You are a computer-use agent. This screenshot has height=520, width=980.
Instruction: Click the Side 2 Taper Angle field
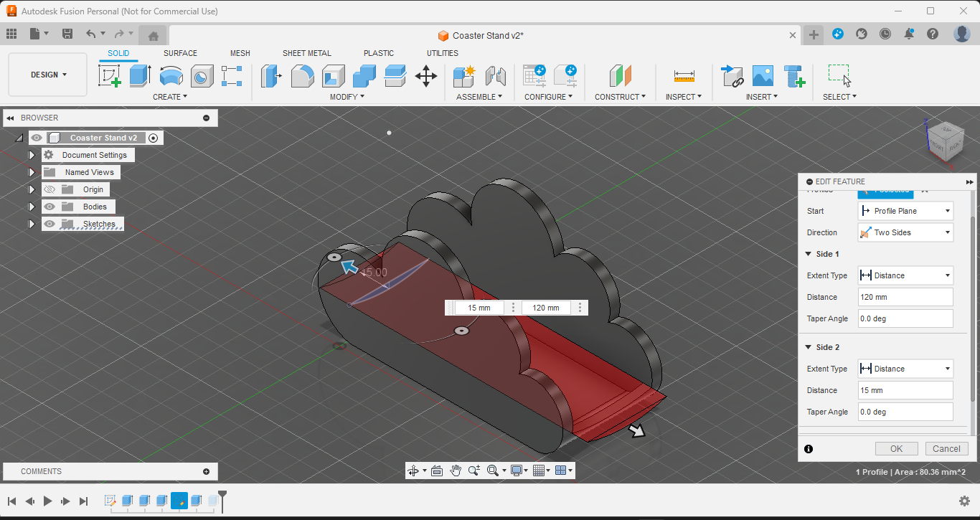tap(905, 412)
